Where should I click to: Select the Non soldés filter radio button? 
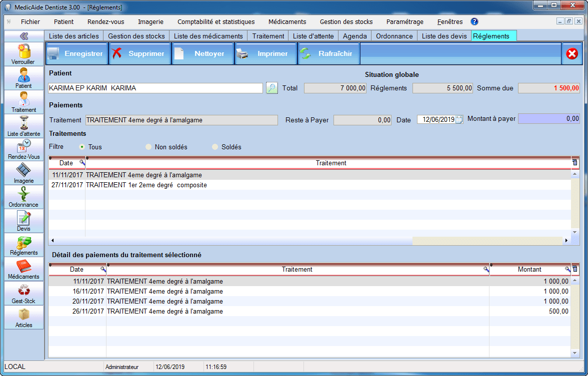coord(148,147)
